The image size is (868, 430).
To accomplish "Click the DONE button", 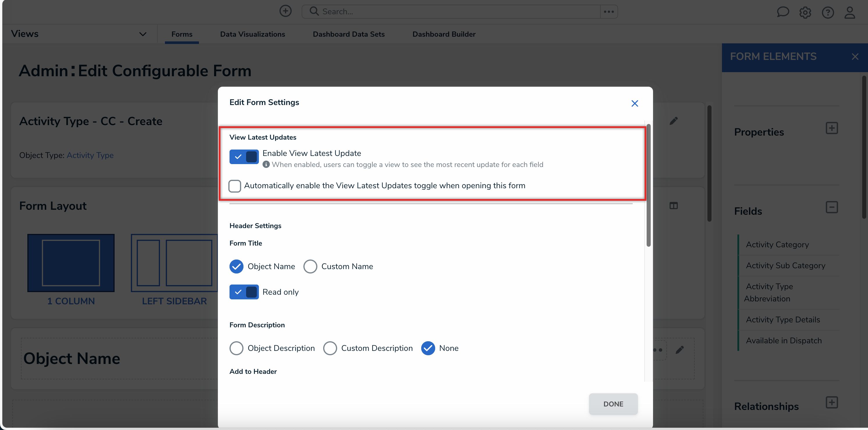I will [613, 404].
